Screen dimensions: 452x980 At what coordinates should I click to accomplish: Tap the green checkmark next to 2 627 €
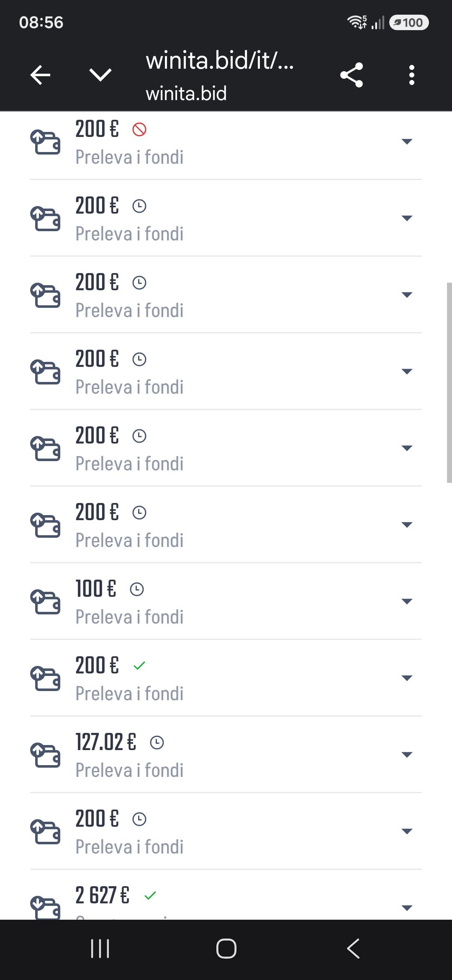coord(150,895)
